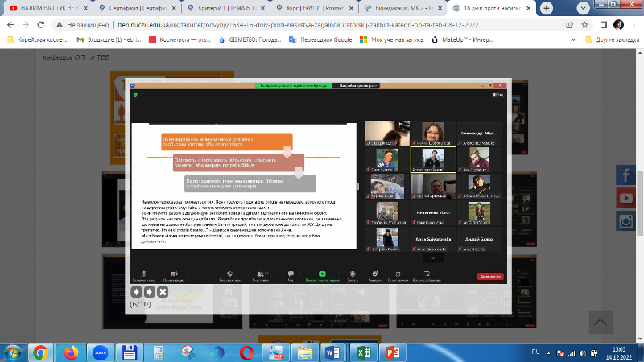Close the "НАЛИМ НА СТУК" YouTube tab

[85, 8]
